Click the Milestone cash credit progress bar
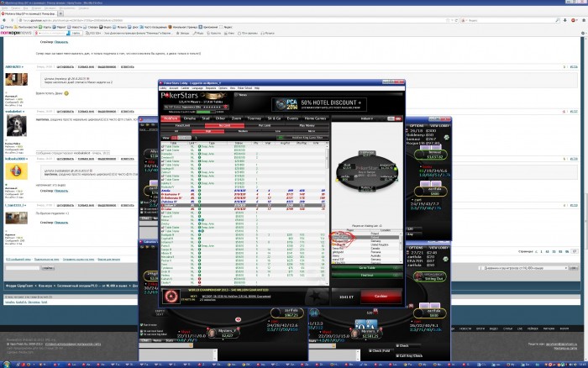 click(206, 112)
